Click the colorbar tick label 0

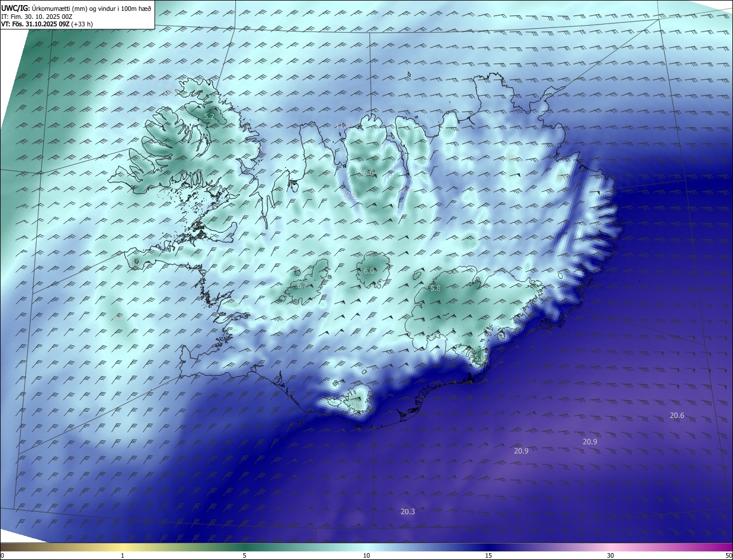point(2,555)
